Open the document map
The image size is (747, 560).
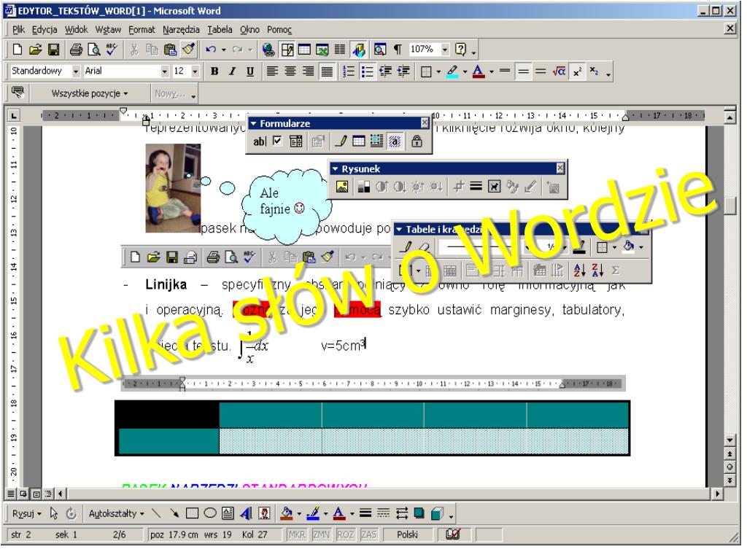coord(379,50)
